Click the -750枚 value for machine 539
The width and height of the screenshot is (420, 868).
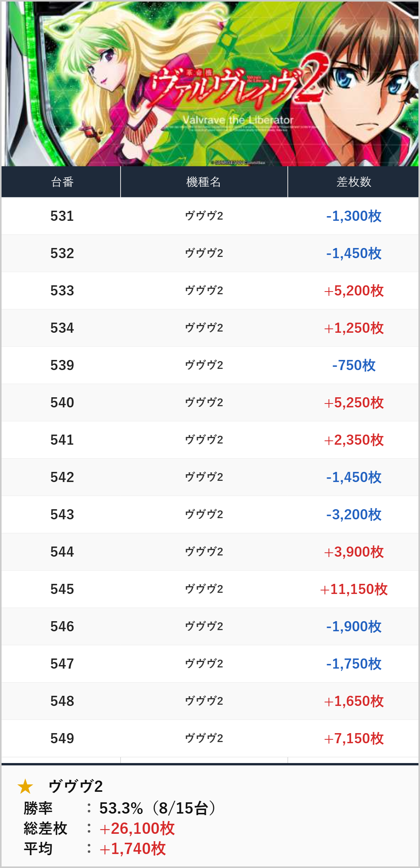353,365
